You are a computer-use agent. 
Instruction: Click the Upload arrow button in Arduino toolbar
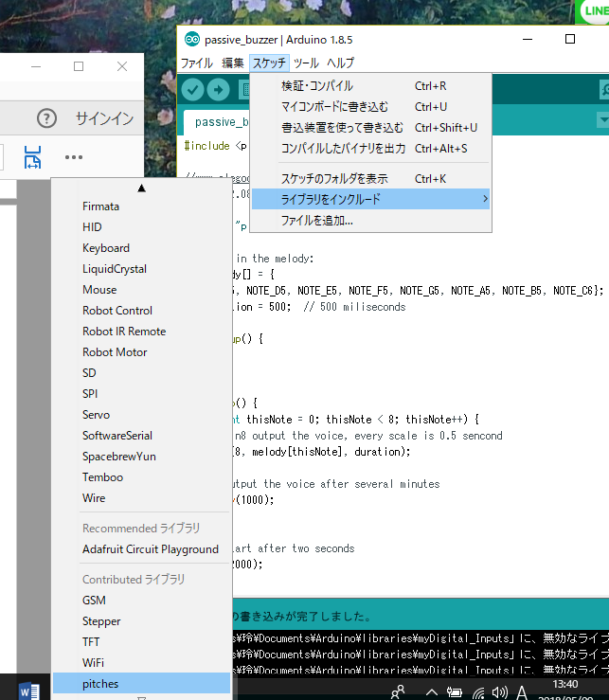(219, 90)
